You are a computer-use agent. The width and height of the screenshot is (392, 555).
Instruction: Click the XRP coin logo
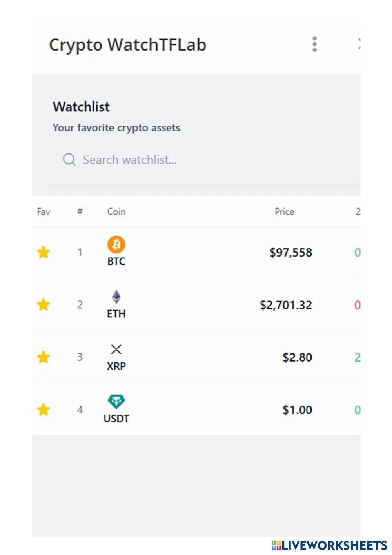116,349
